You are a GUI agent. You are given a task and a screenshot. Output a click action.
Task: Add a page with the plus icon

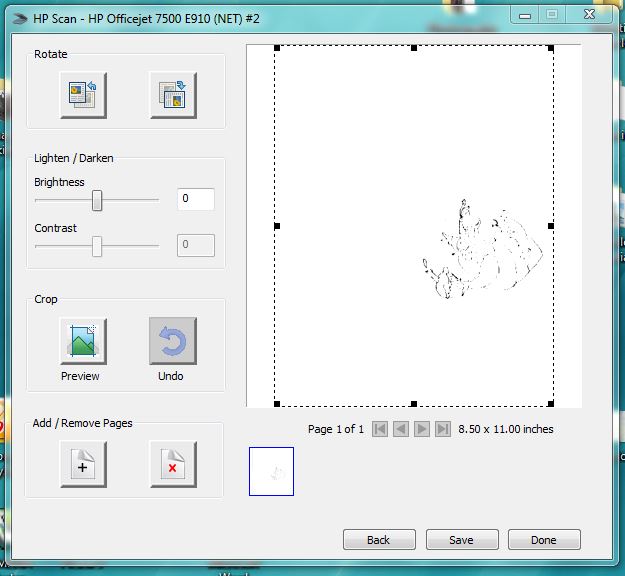pyautogui.click(x=82, y=465)
